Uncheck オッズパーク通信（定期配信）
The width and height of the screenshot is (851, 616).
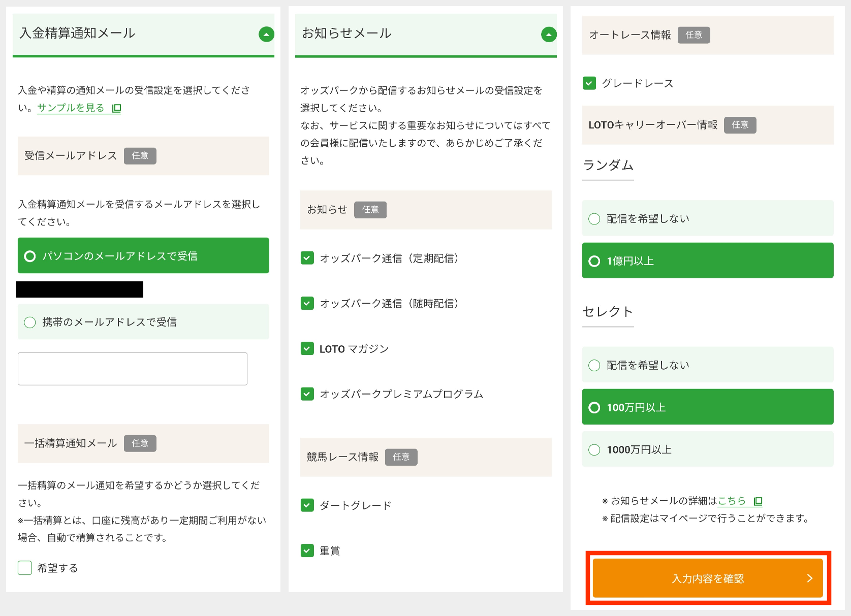point(307,258)
